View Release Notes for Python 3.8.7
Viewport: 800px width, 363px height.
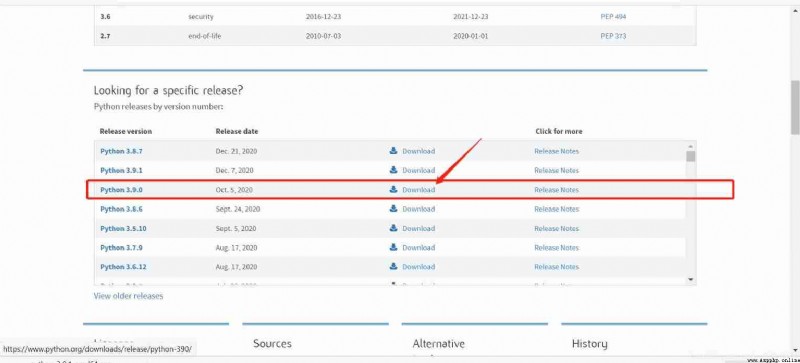click(x=557, y=151)
